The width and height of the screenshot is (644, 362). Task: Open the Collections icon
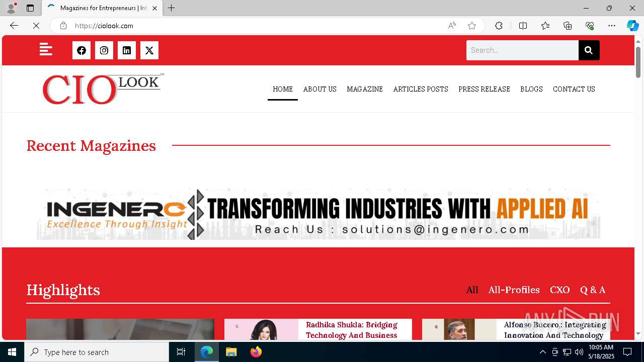tap(568, 26)
